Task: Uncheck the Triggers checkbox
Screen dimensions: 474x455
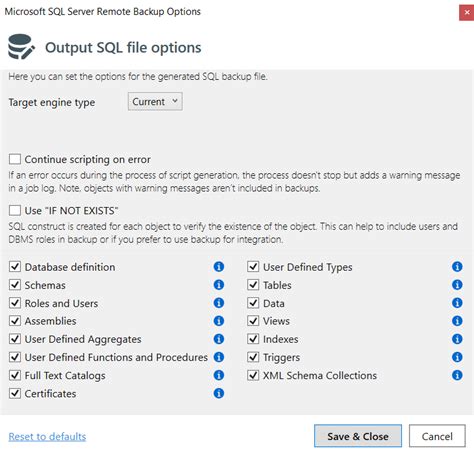Action: point(253,357)
